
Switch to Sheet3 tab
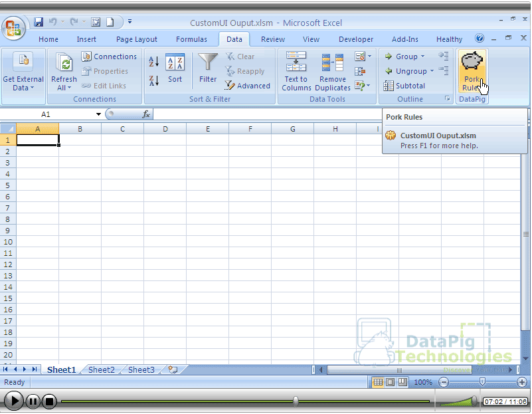click(141, 369)
